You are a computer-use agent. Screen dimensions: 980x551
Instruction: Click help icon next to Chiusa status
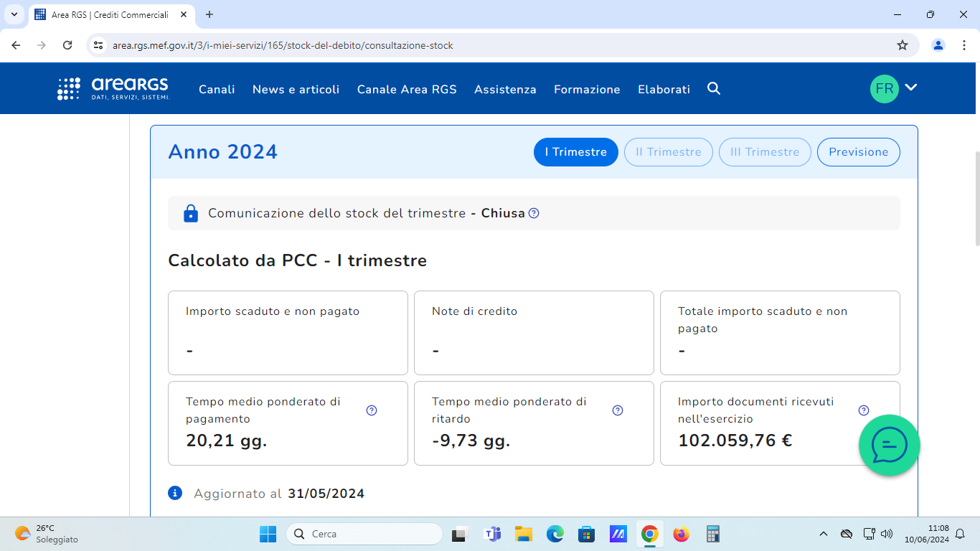click(534, 213)
